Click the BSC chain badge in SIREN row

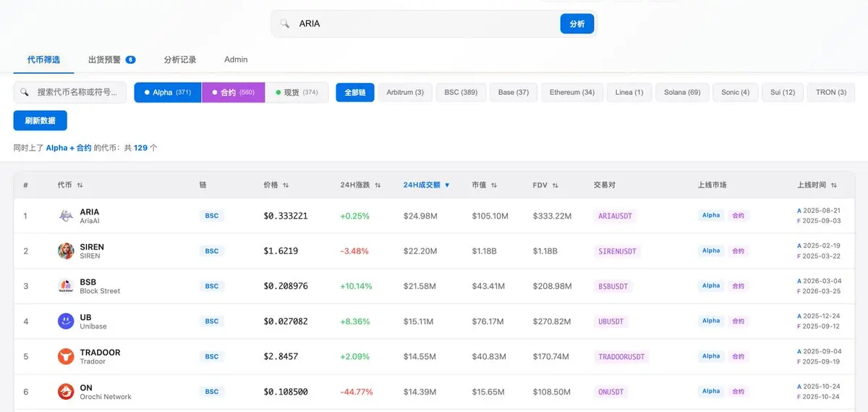tap(211, 251)
